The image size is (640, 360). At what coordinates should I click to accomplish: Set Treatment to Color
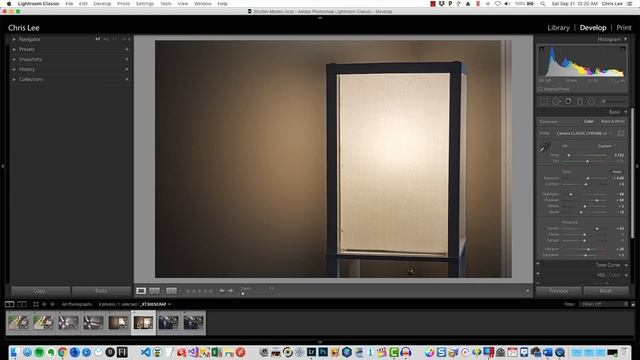coord(589,122)
